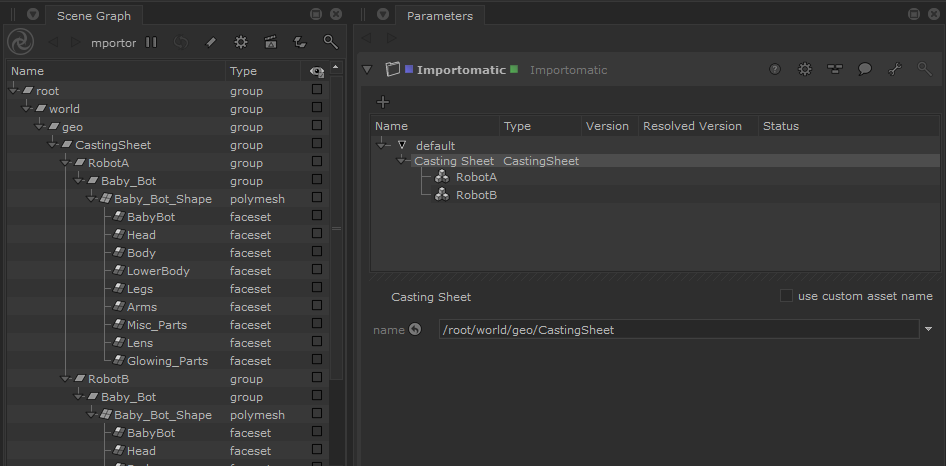Collapse the Importomatic parameters disclosure triangle
The width and height of the screenshot is (946, 466).
367,69
